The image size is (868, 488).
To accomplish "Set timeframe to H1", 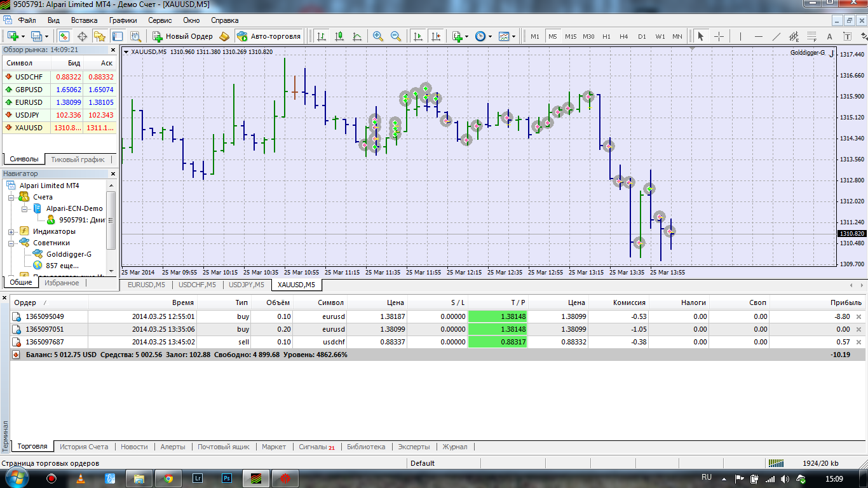I will (606, 36).
